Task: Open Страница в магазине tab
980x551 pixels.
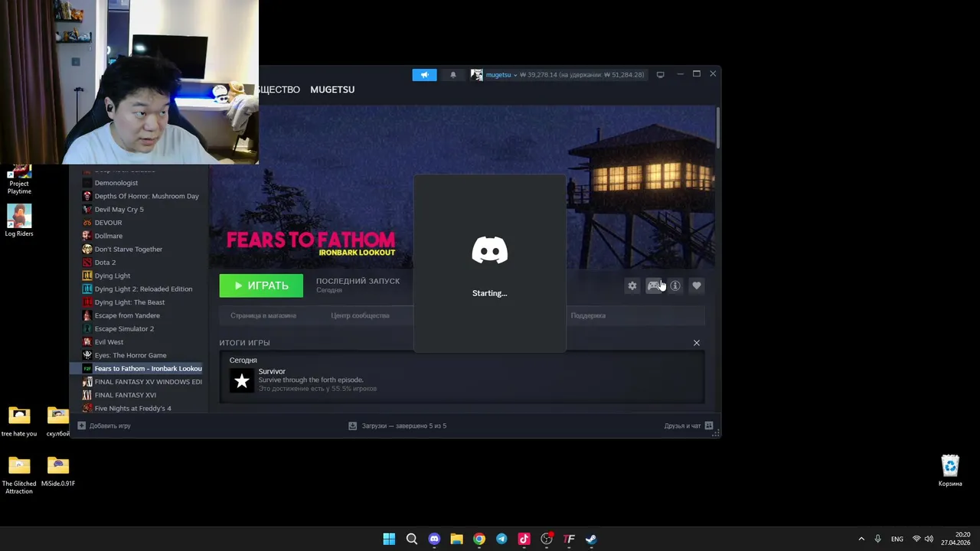Action: point(263,315)
